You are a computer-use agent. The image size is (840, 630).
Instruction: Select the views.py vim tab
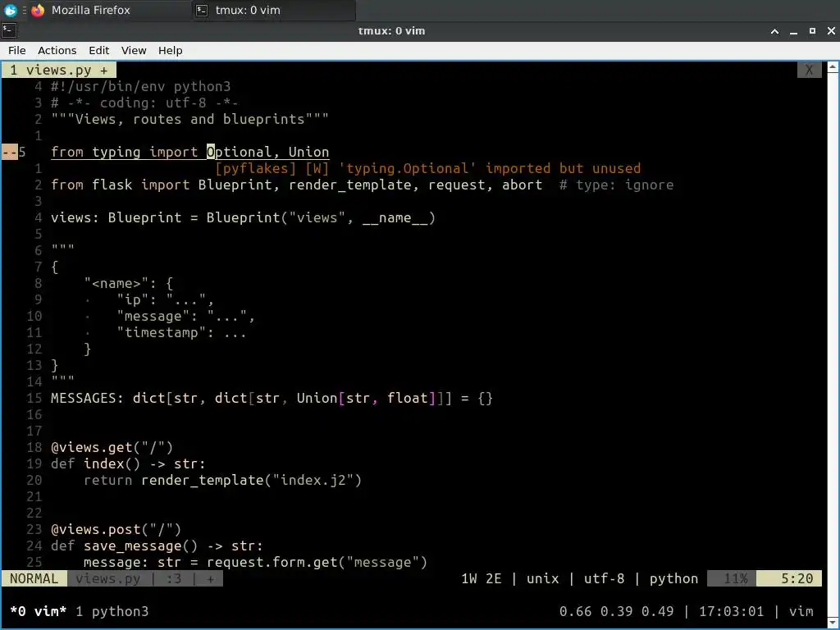point(59,71)
